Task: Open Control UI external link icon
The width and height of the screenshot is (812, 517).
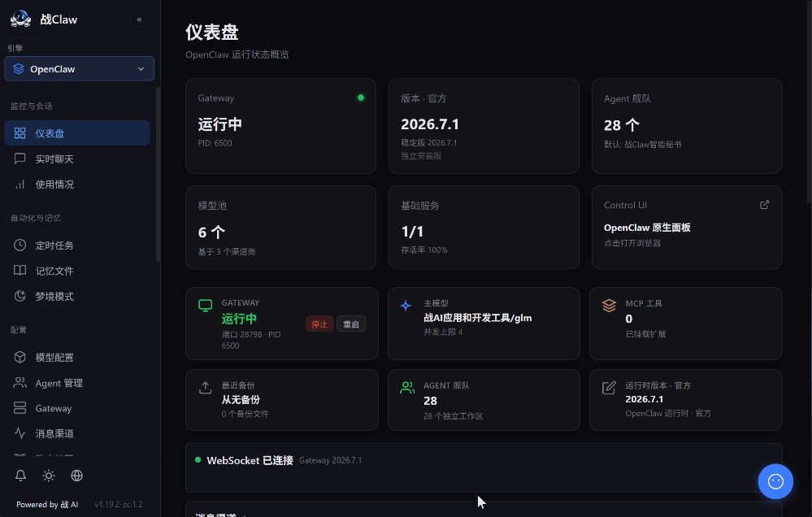Action: coord(764,205)
